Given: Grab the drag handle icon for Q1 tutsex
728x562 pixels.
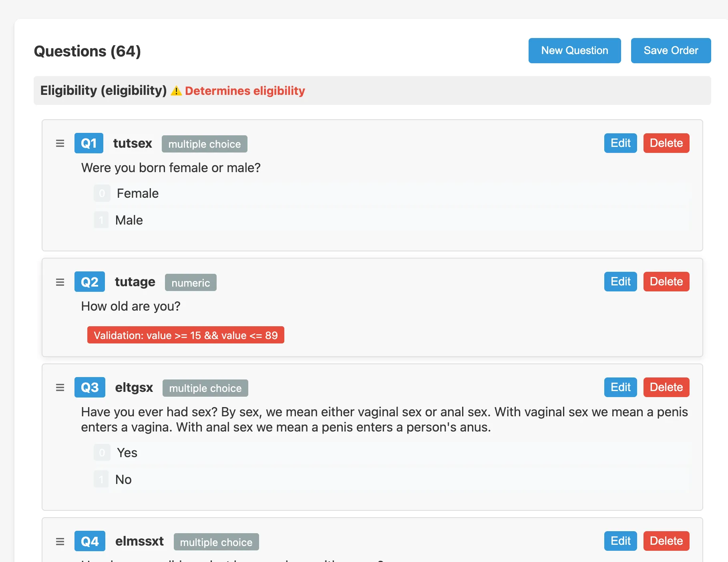Looking at the screenshot, I should pyautogui.click(x=60, y=143).
